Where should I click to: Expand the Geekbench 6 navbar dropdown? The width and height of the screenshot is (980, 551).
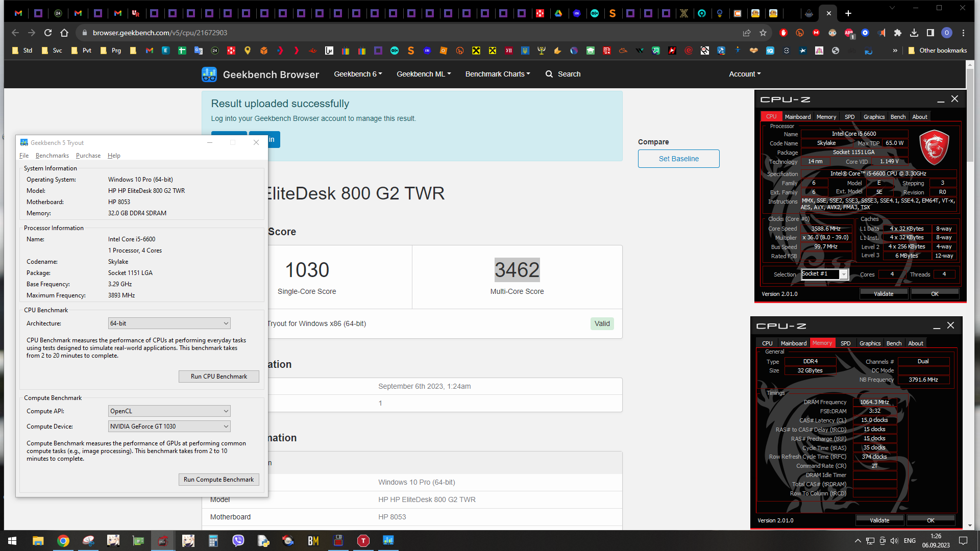point(358,74)
